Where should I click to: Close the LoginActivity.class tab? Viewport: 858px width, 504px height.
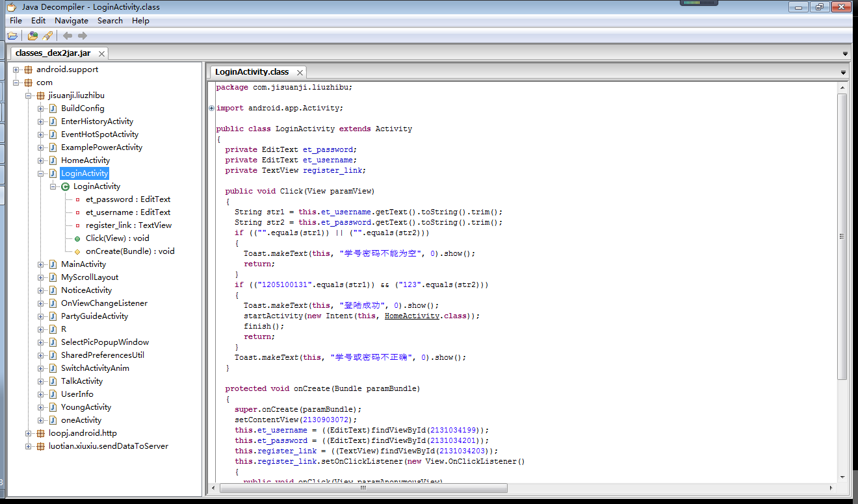[x=300, y=72]
